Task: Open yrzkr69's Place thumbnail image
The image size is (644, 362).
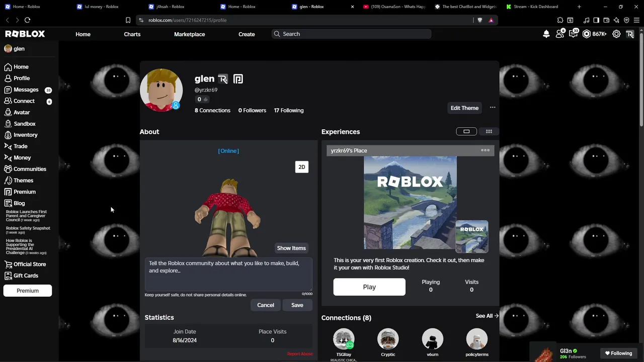Action: point(410,203)
